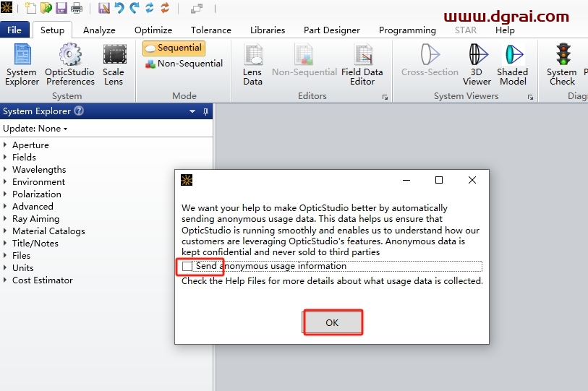Switch to the Optimize tab
This screenshot has width=588, height=391.
click(153, 30)
